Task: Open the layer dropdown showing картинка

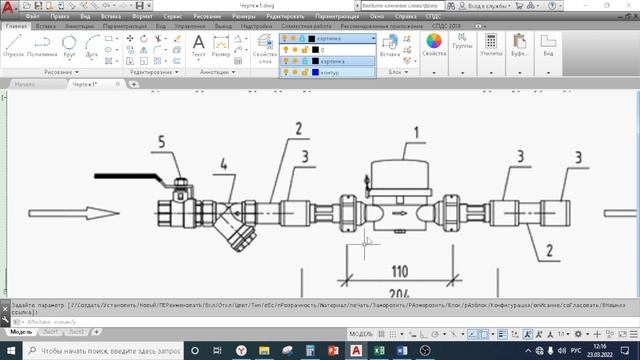Action: 328,38
